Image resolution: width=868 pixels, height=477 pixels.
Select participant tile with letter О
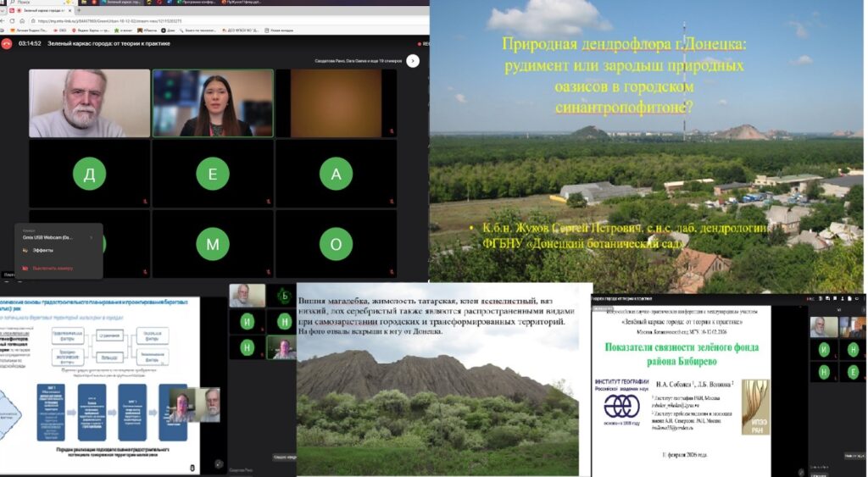tap(336, 245)
